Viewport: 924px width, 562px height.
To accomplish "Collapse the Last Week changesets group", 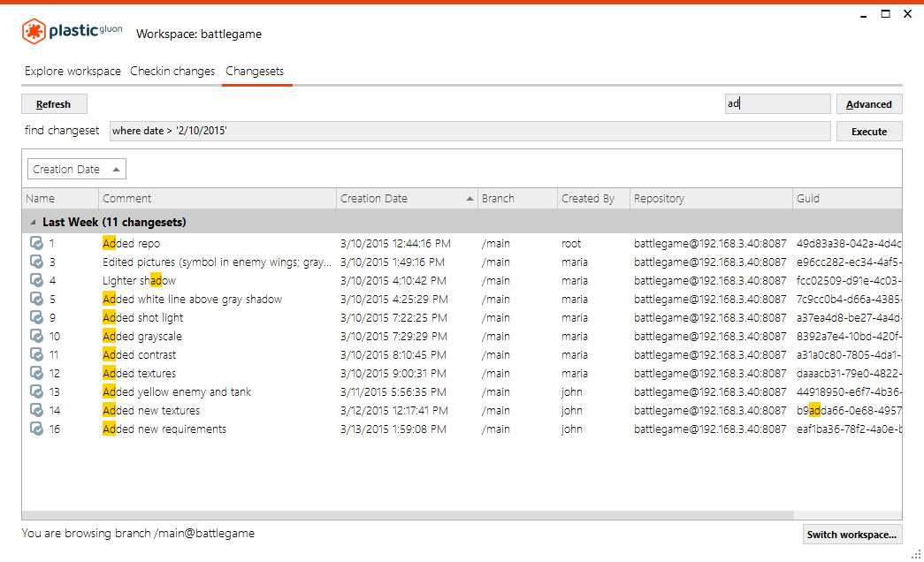I will pos(33,222).
